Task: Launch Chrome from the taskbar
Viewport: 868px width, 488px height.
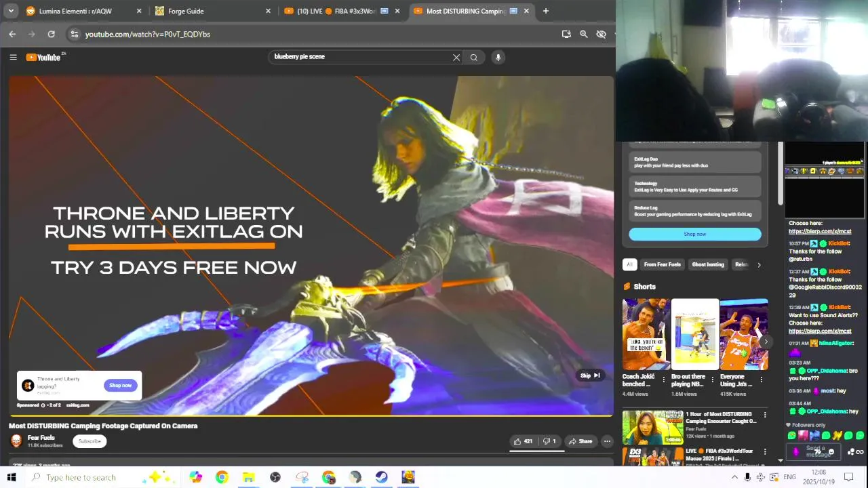Action: coord(222,477)
